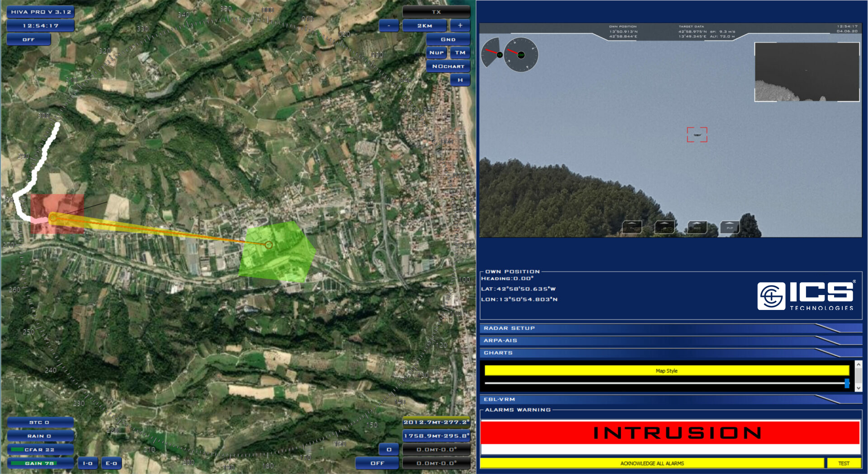Click the alarm TEST button
This screenshot has height=474, width=868.
coord(844,463)
